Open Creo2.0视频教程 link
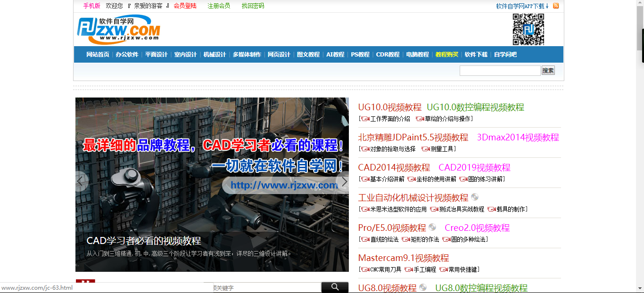This screenshot has width=644, height=293. tap(477, 228)
